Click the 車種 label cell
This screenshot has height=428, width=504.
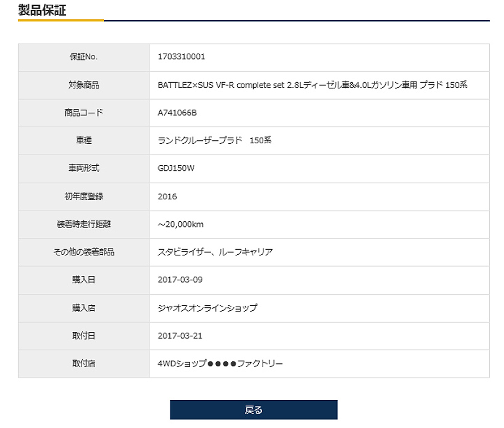click(x=84, y=140)
